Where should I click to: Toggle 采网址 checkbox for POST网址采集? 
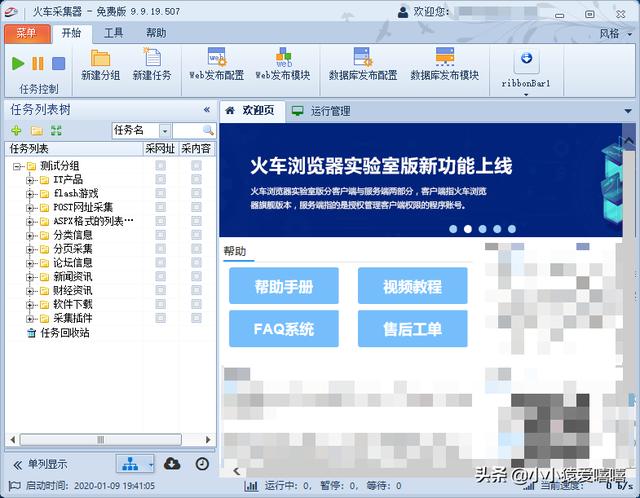[161, 207]
